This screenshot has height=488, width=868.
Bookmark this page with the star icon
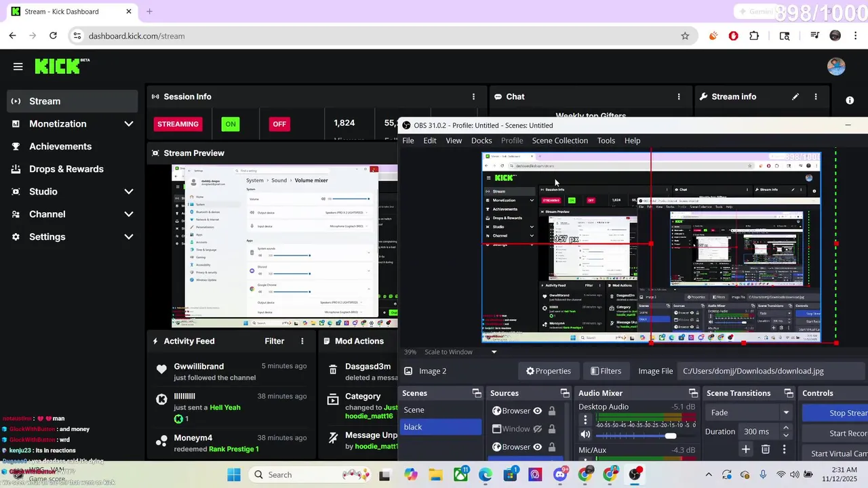pos(685,36)
